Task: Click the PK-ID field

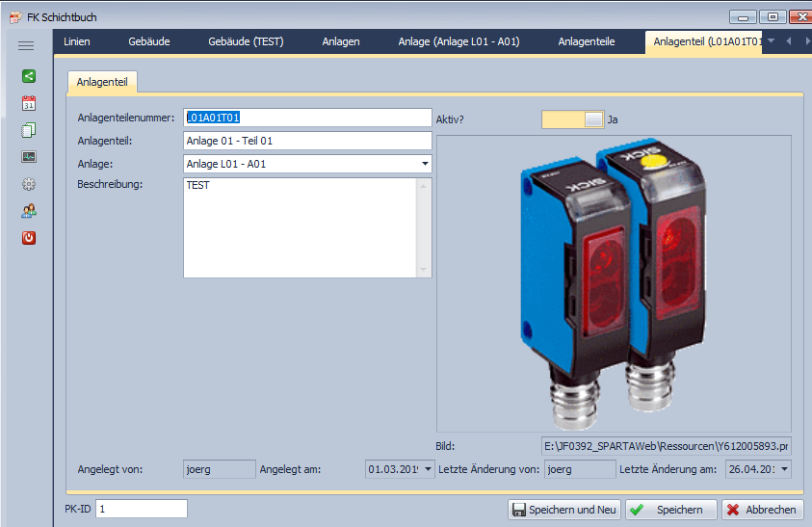Action: pos(142,509)
